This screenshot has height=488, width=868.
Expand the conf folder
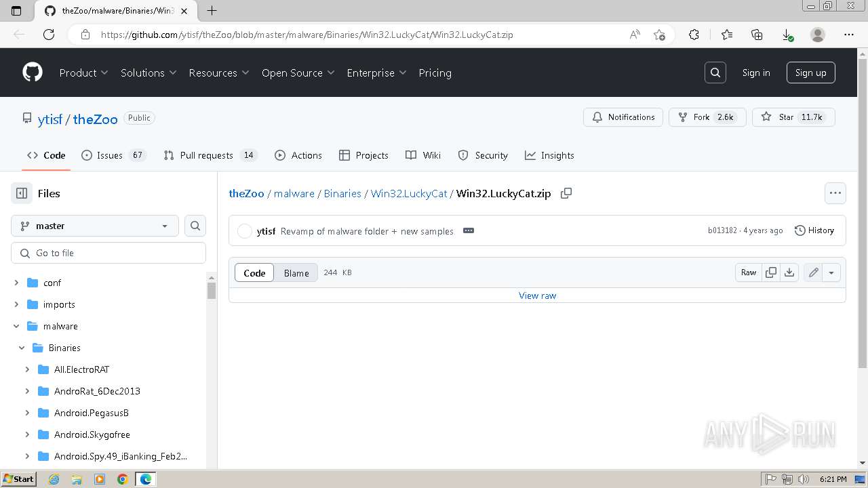(16, 283)
